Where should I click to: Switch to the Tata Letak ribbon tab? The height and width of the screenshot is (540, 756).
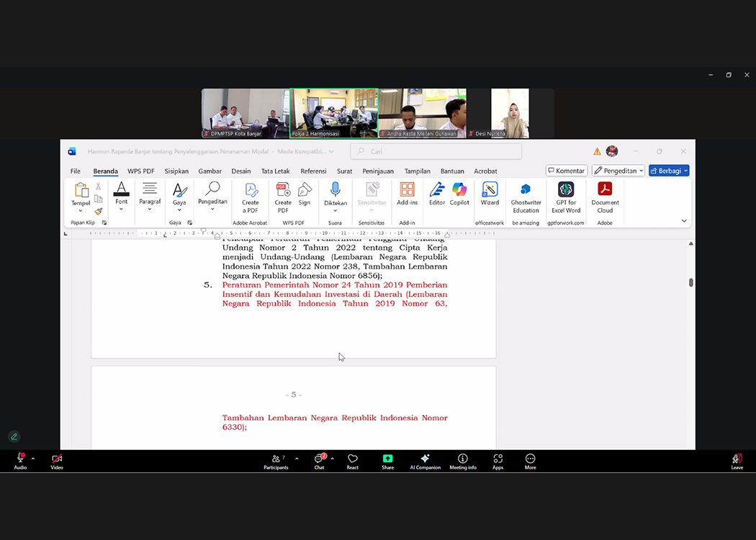point(275,171)
